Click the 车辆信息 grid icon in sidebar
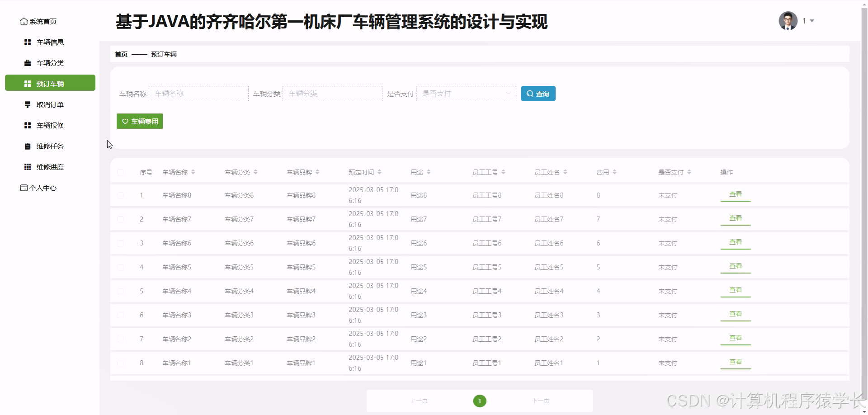This screenshot has height=415, width=868. (28, 42)
